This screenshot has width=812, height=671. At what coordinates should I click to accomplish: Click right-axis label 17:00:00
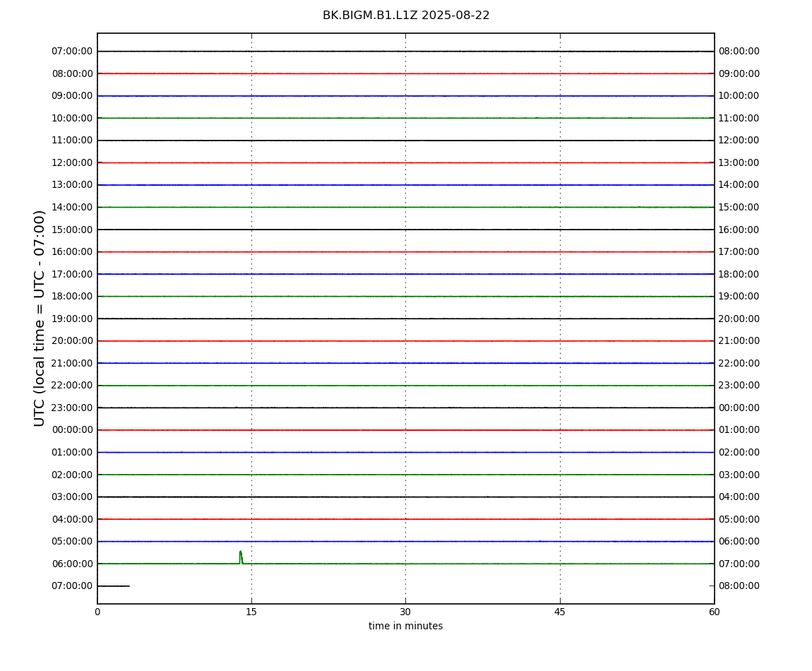(x=739, y=252)
